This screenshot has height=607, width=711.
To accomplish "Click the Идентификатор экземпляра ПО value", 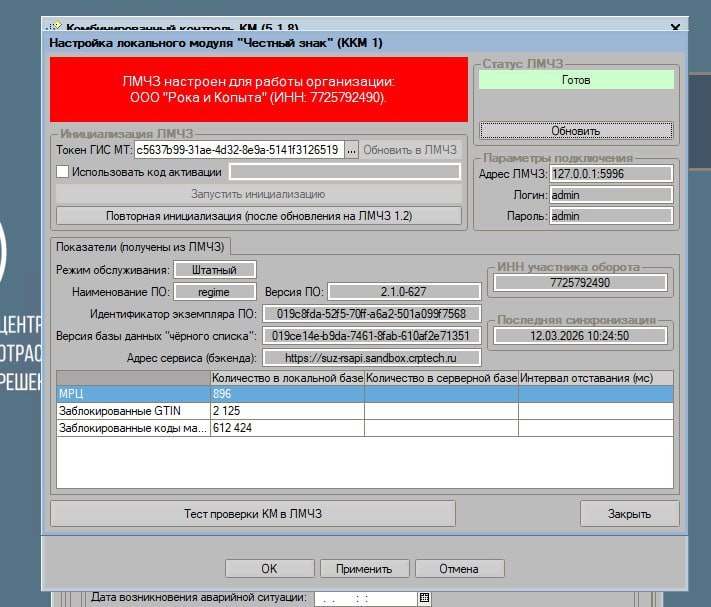I will click(x=372, y=314).
